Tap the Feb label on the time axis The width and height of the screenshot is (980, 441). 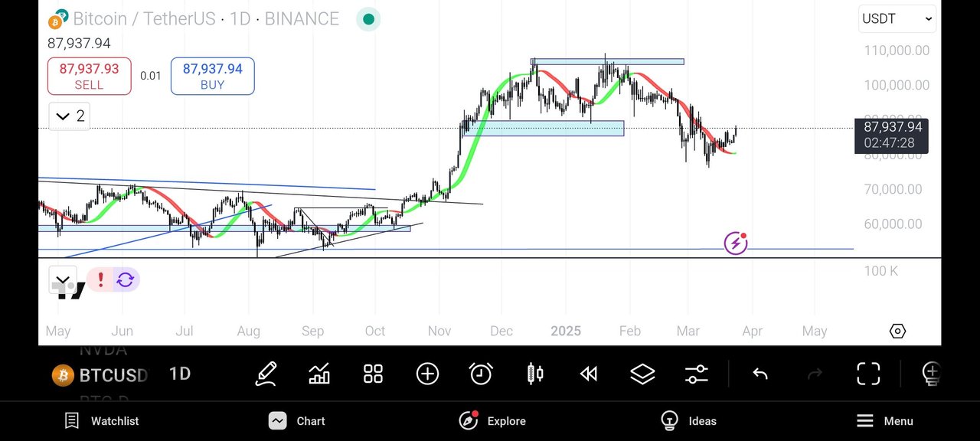pyautogui.click(x=629, y=331)
